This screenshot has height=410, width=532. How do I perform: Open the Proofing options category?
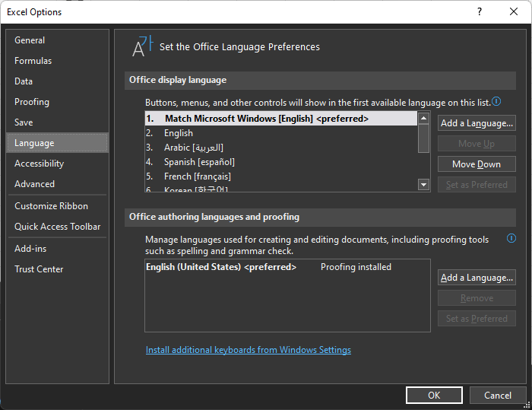click(x=57, y=102)
